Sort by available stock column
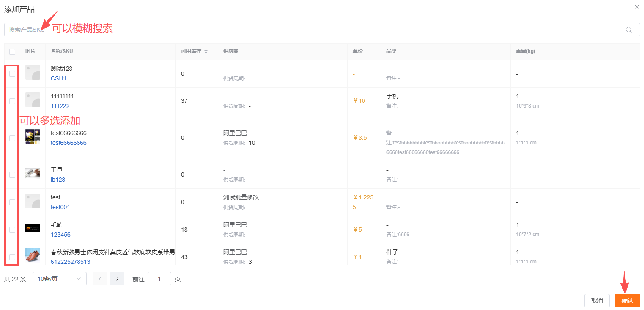Image resolution: width=644 pixels, height=310 pixels. coord(206,51)
